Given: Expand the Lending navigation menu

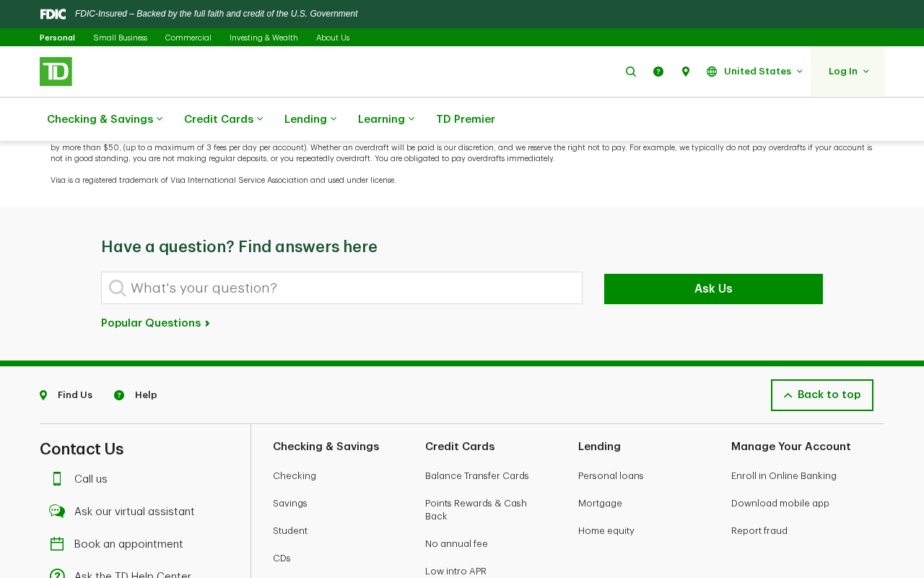Looking at the screenshot, I should click(310, 119).
